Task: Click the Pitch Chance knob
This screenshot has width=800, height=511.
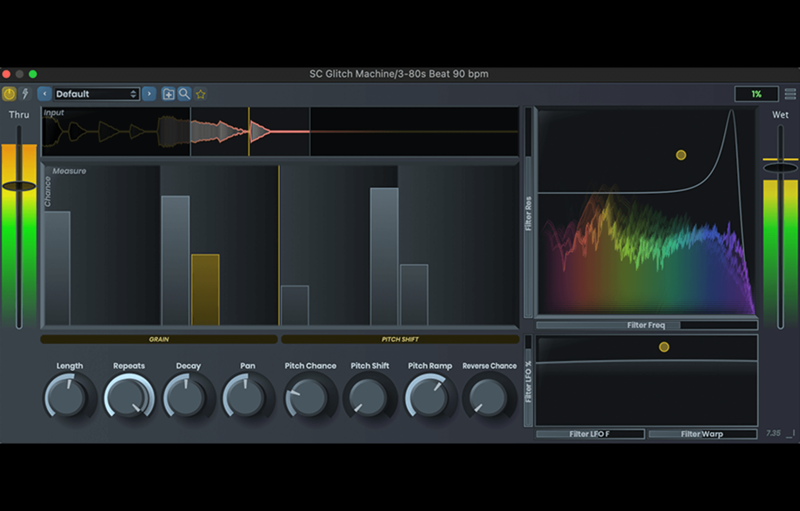Action: (x=309, y=396)
